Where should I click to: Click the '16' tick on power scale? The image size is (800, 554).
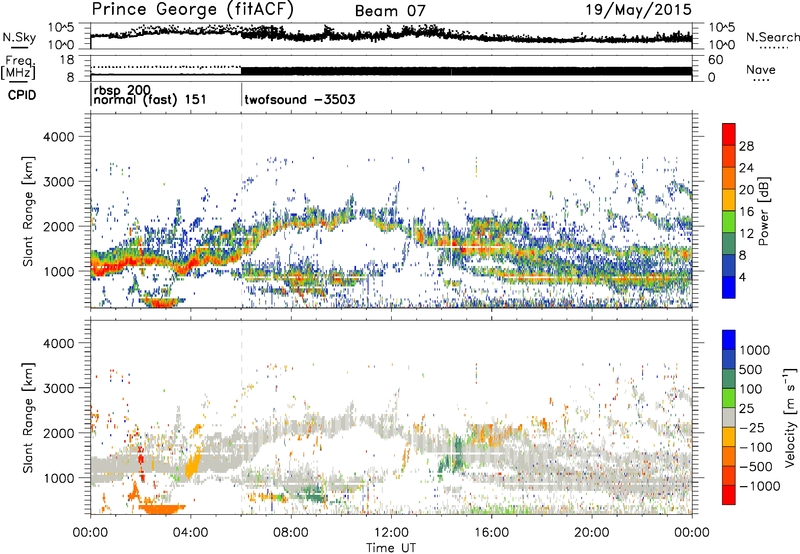pos(746,212)
